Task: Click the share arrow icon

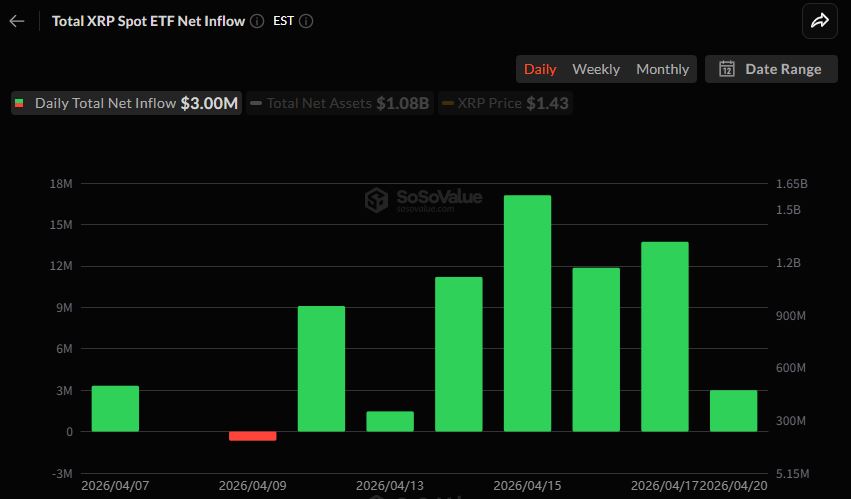Action: tap(820, 21)
